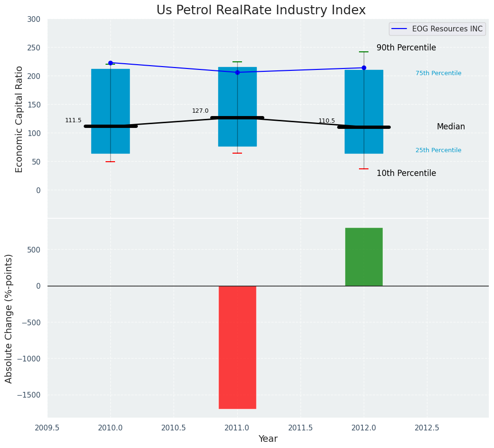The image size is (494, 448).
Task: Click the 127.0 median value label
Action: pyautogui.click(x=200, y=111)
